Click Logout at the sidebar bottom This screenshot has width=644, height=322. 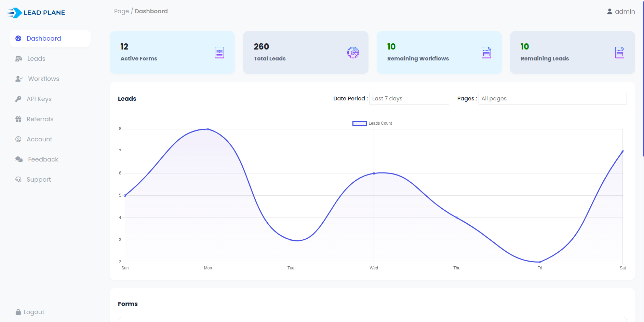(x=34, y=311)
